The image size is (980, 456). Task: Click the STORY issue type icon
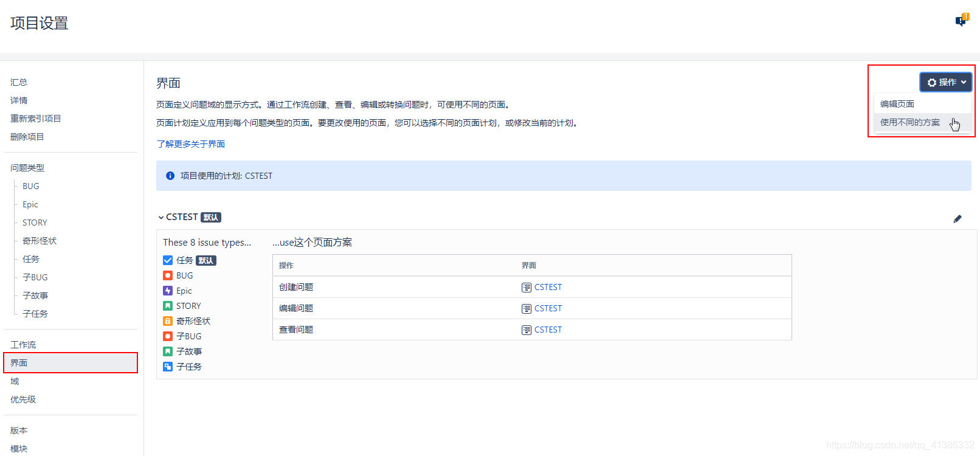[168, 306]
